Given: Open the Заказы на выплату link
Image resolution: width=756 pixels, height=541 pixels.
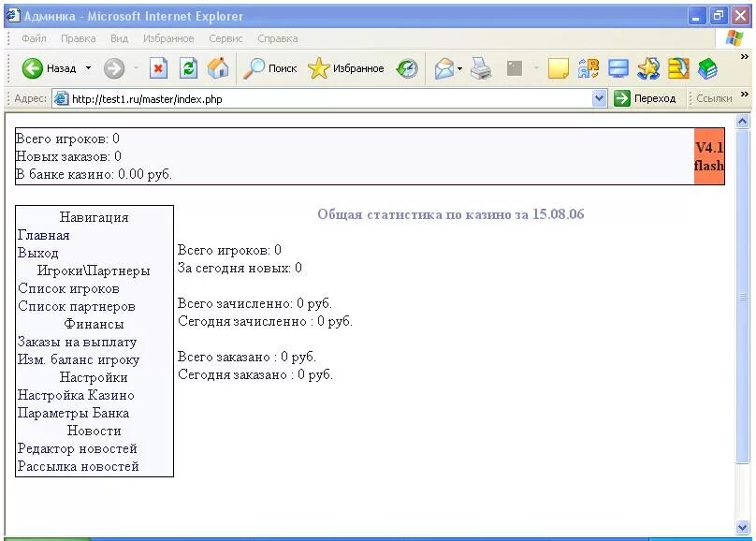Looking at the screenshot, I should [x=77, y=343].
